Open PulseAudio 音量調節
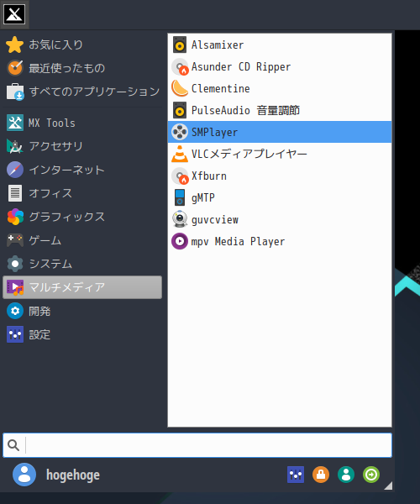Image resolution: width=420 pixels, height=504 pixels. pos(280,110)
